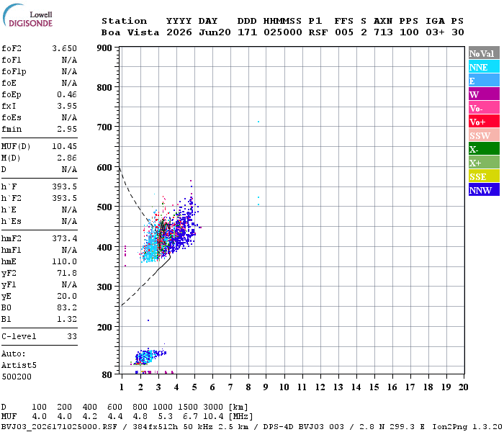Viewport: 504px width, 432px height.
Task: Click the NNW dark blue swatch
Action: pyautogui.click(x=484, y=189)
